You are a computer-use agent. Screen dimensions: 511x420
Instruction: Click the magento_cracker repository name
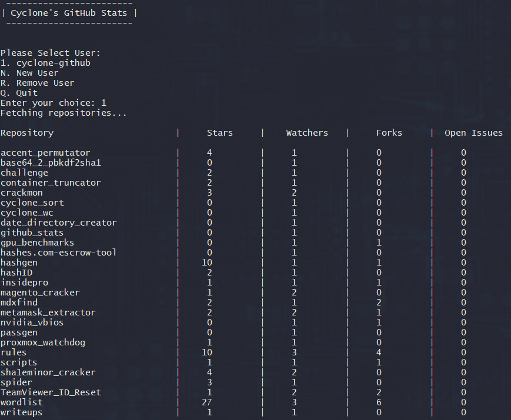[x=40, y=293]
